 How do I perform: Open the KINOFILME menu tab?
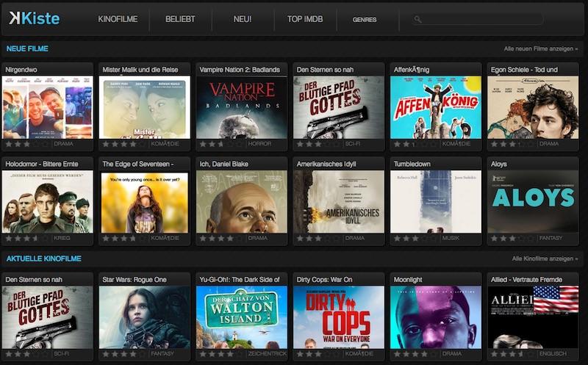(x=118, y=19)
